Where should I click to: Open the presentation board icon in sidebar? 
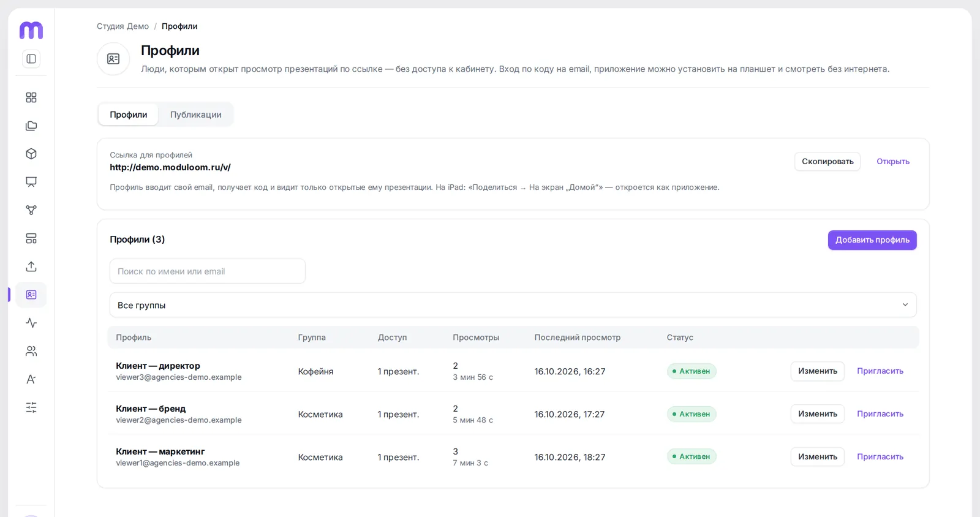(31, 182)
